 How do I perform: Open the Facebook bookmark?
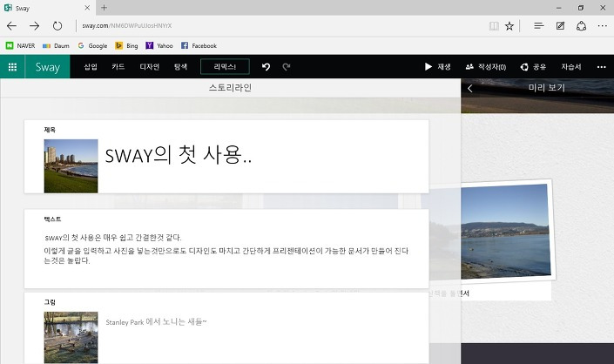tap(199, 46)
